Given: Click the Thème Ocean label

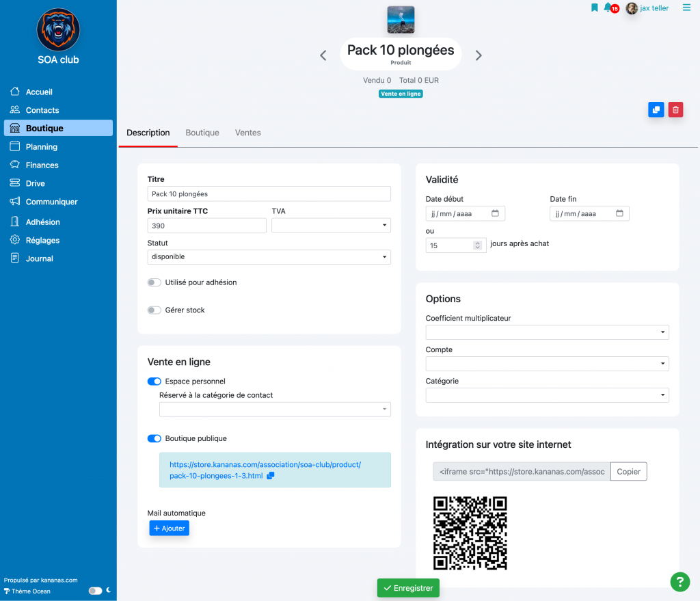Looking at the screenshot, I should click(31, 591).
